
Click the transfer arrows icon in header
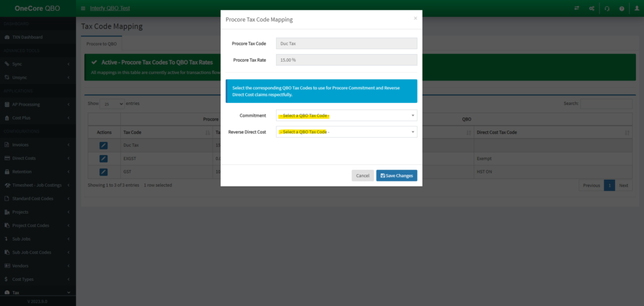click(x=577, y=8)
